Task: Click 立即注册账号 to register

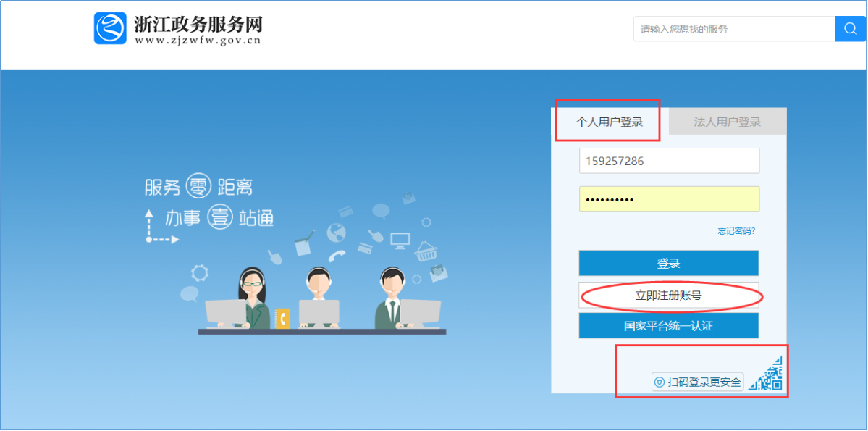Action: click(x=668, y=296)
